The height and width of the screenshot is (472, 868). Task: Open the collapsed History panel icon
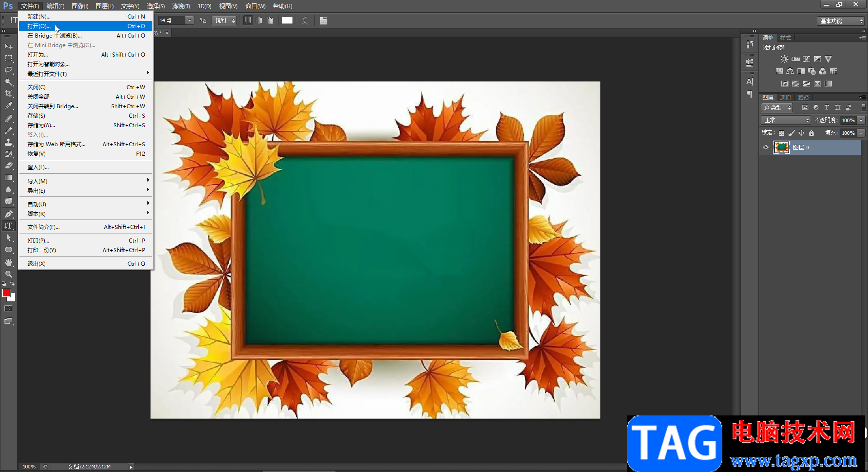point(750,44)
